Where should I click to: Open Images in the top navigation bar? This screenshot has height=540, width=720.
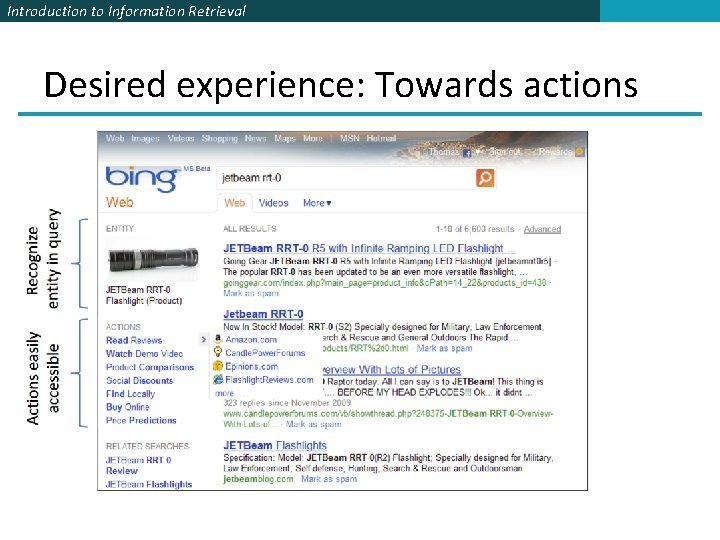[x=145, y=138]
